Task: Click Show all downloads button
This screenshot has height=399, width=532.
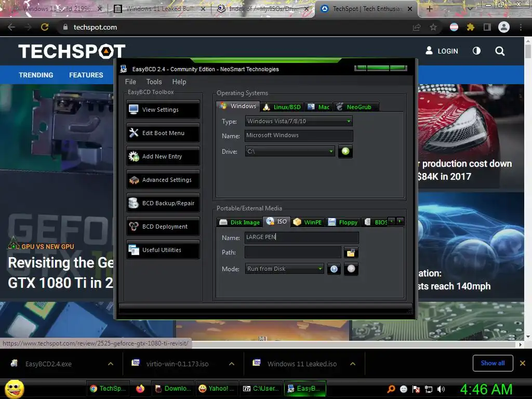Action: 493,363
